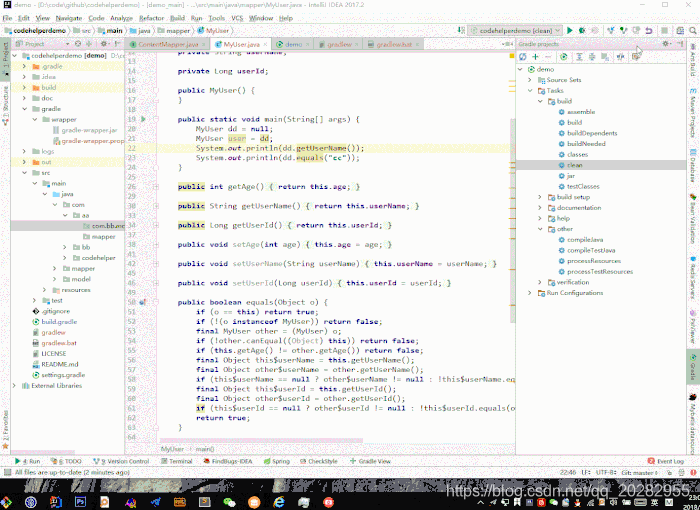Click the mapper breadcrumb in navigation bar

tap(174, 30)
